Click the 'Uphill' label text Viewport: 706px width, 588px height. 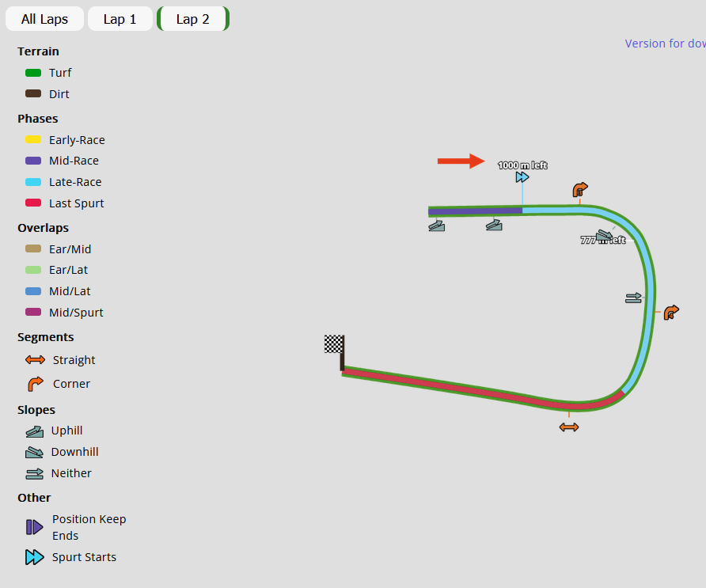(66, 431)
